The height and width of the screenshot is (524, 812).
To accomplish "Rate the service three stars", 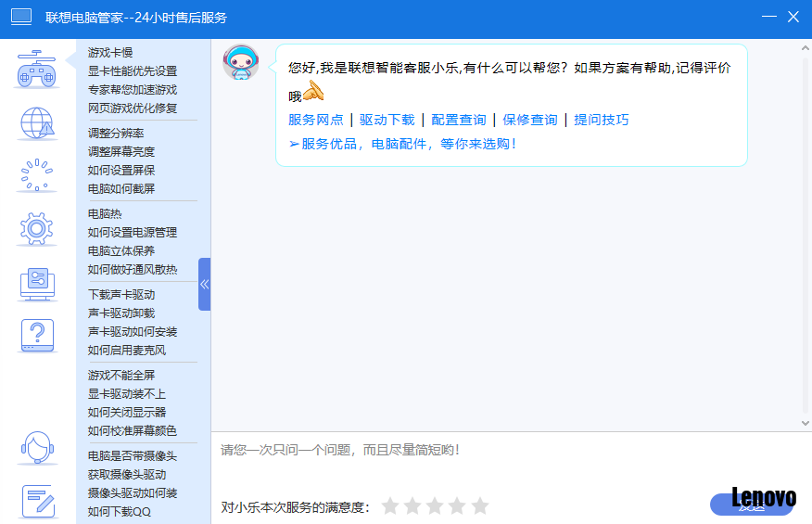I will 435,505.
